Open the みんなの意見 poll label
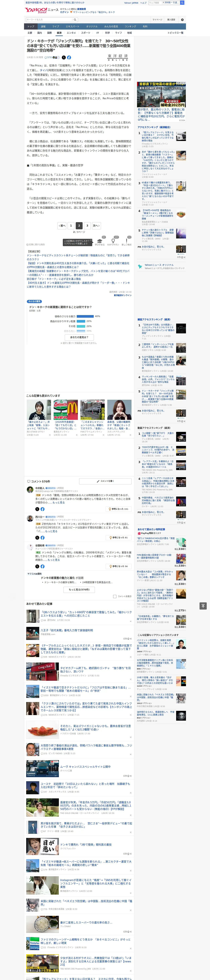210x980 pixels. coord(34,301)
